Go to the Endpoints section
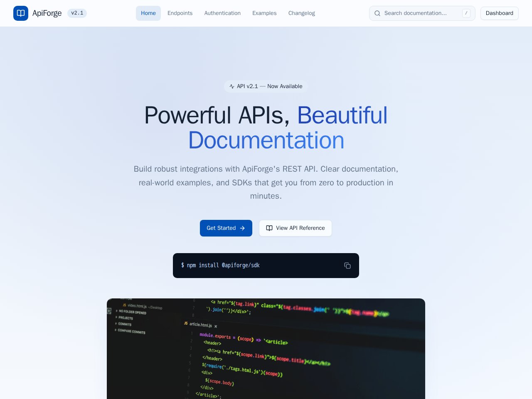Screen dimensions: 532x399 tap(180, 13)
